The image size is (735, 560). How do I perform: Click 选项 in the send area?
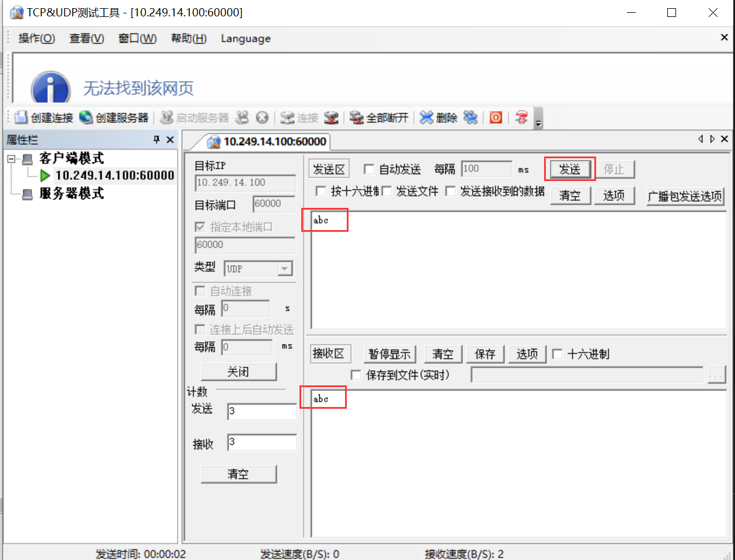(614, 195)
